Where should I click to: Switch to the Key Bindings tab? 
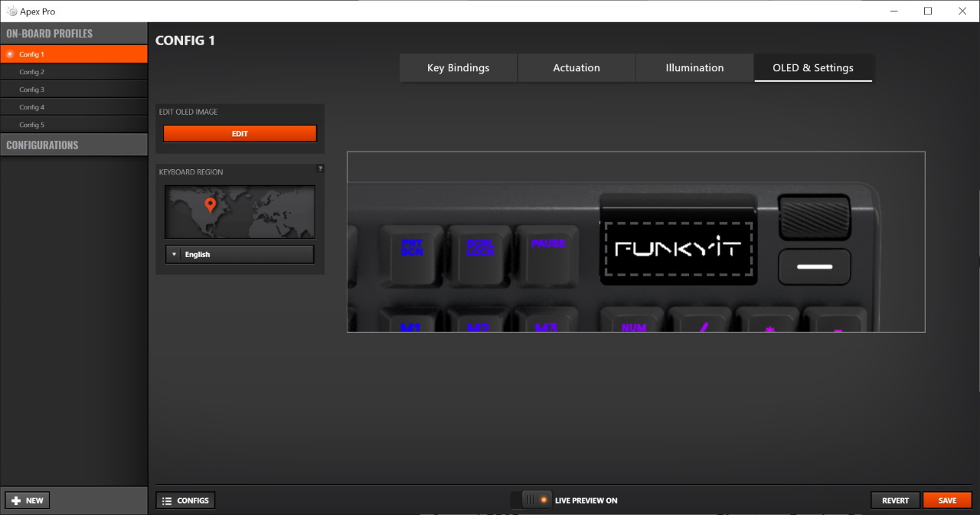(x=458, y=68)
